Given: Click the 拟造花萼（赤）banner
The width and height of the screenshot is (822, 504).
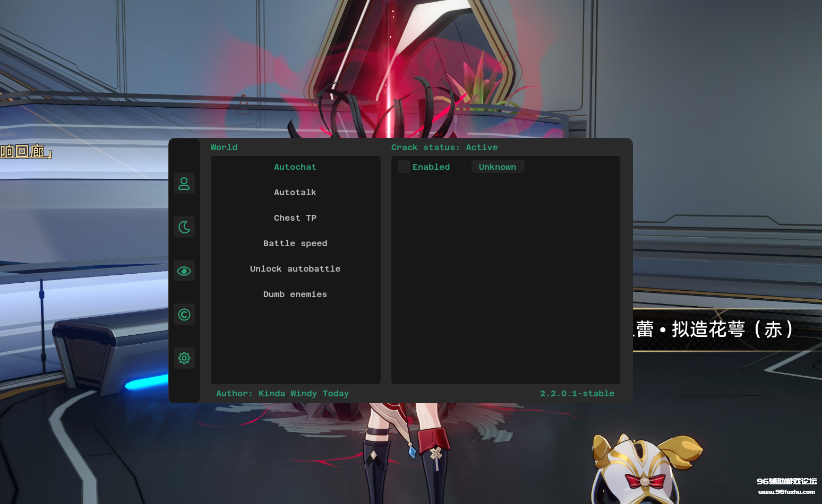Looking at the screenshot, I should [x=717, y=329].
